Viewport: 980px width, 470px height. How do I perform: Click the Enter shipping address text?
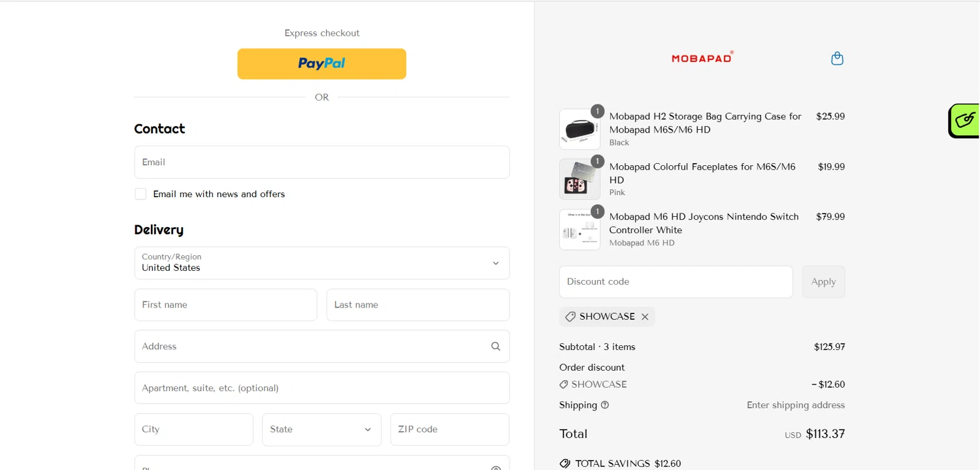[796, 405]
